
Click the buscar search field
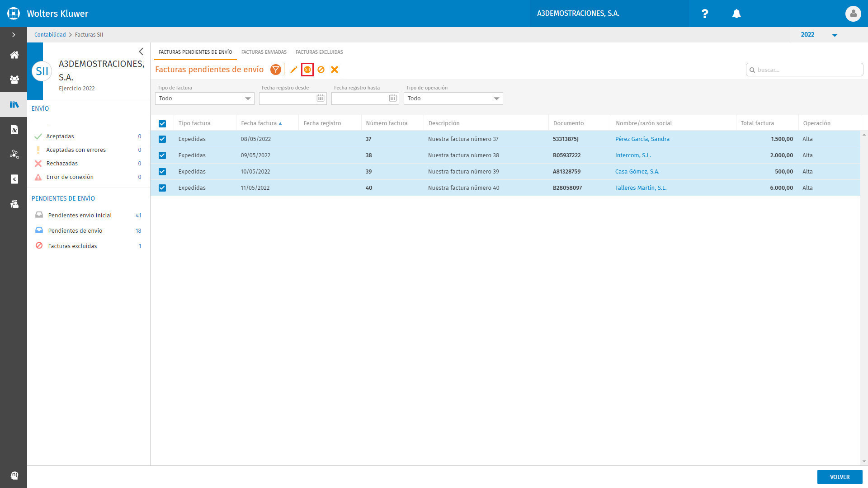[x=804, y=70]
